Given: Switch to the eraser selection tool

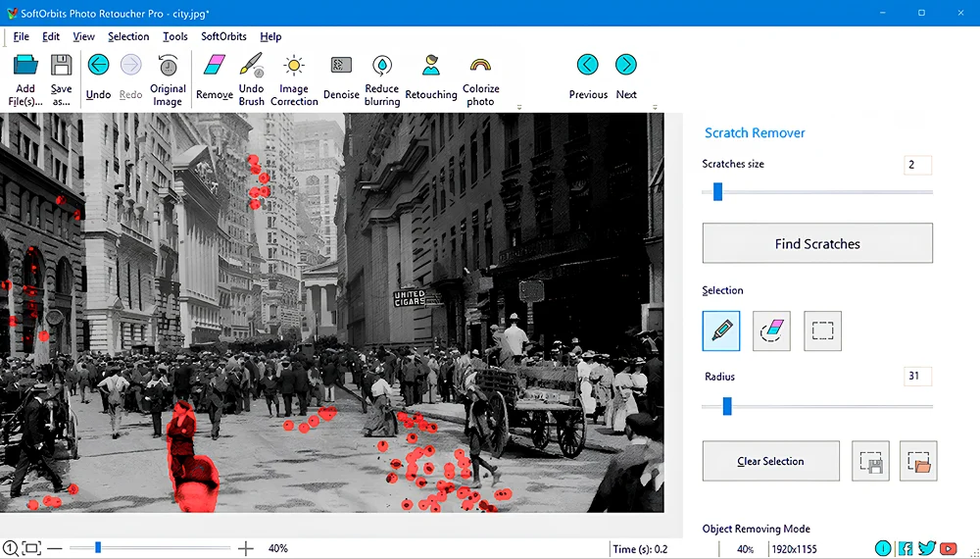Looking at the screenshot, I should coord(771,331).
